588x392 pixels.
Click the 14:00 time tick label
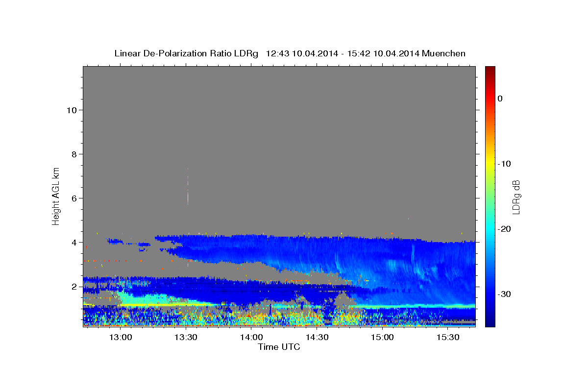pos(251,338)
